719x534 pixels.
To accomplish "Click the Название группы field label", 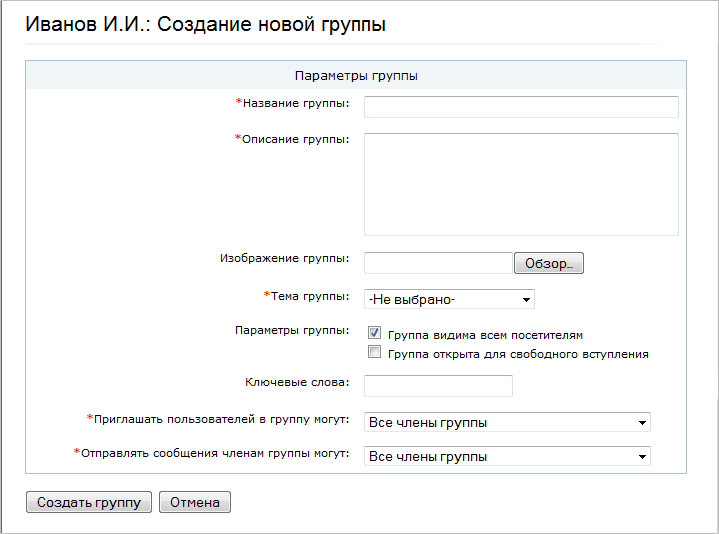I will (295, 103).
